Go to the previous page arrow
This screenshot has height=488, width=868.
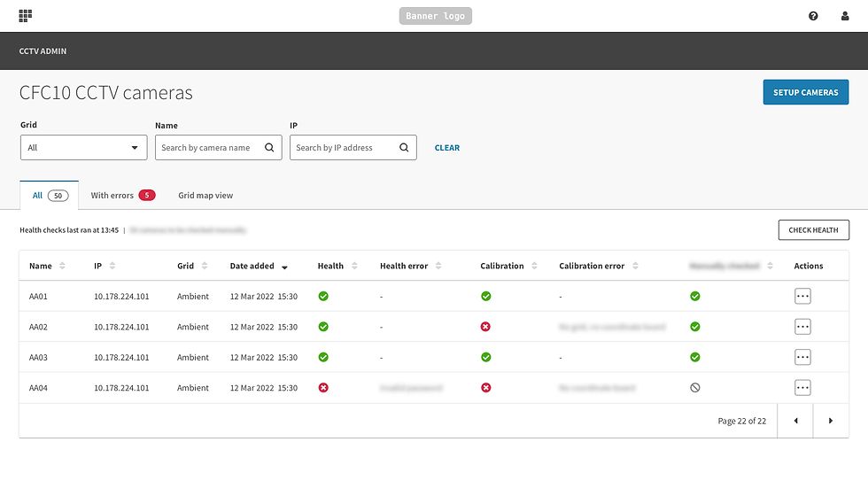coord(795,421)
